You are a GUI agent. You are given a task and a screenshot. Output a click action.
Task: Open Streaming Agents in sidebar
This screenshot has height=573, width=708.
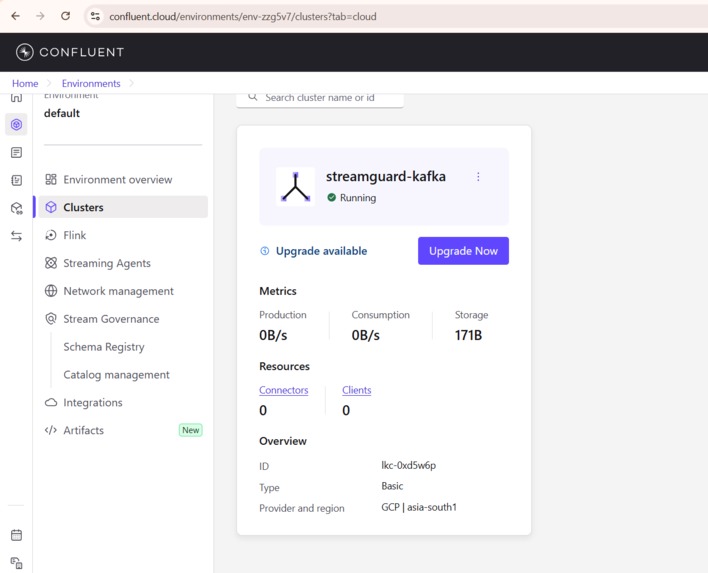pyautogui.click(x=123, y=263)
